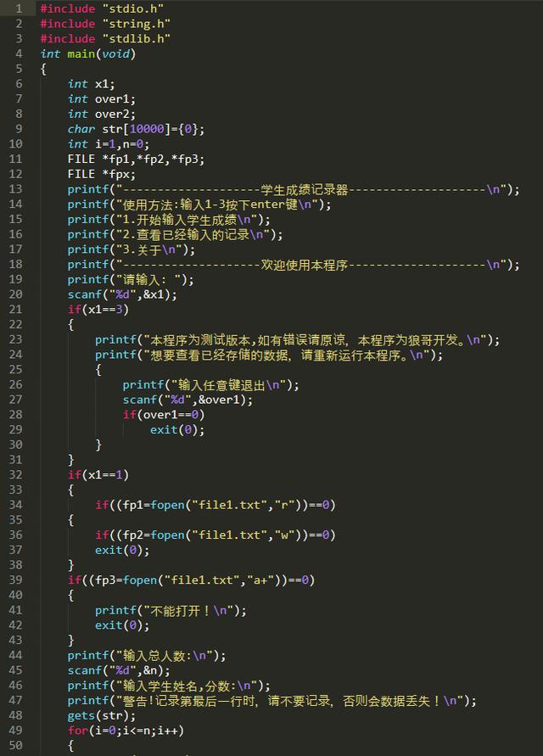Click the printf 欢迎使用本程序 line
543x756 pixels.
click(x=294, y=264)
